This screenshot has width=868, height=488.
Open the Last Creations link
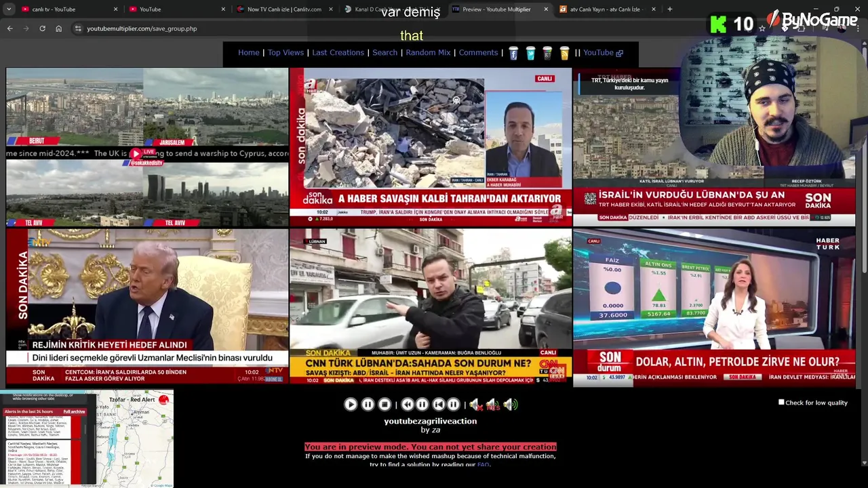tap(338, 53)
